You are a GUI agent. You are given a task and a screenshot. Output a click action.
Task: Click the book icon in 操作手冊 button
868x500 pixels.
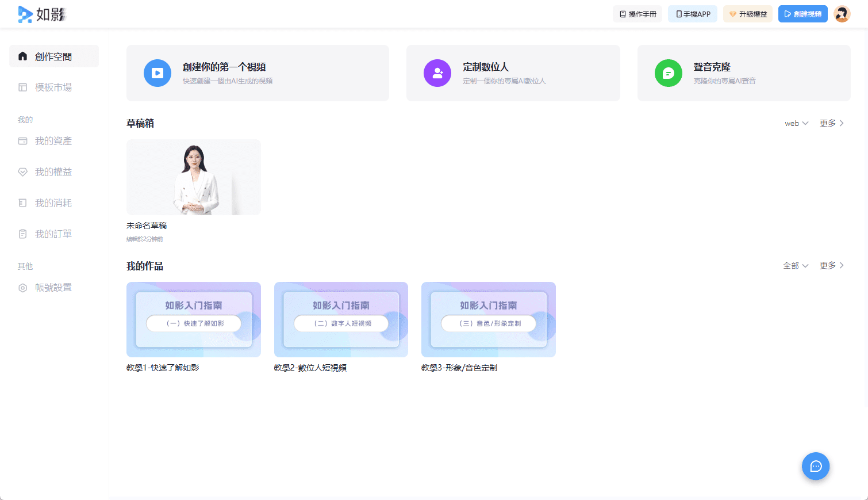[623, 14]
